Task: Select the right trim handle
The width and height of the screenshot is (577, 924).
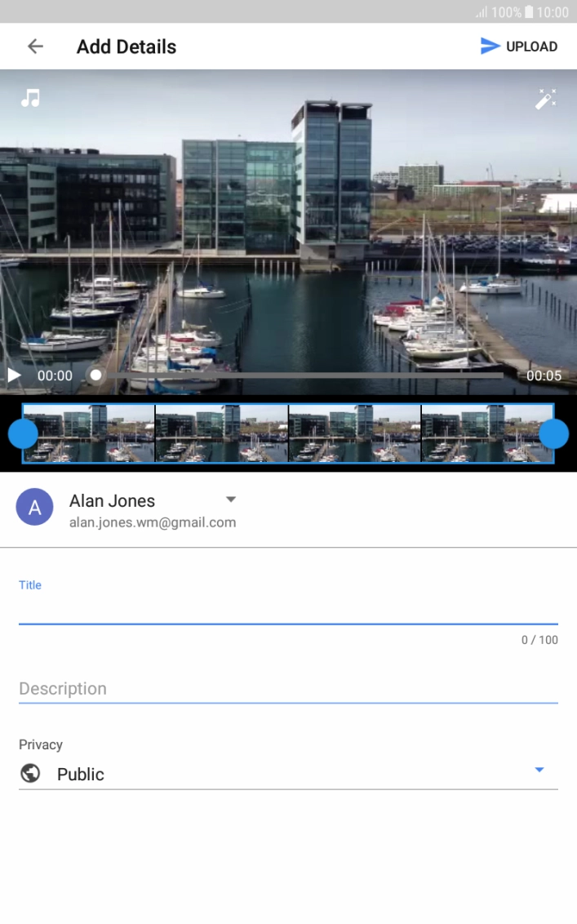Action: [553, 433]
